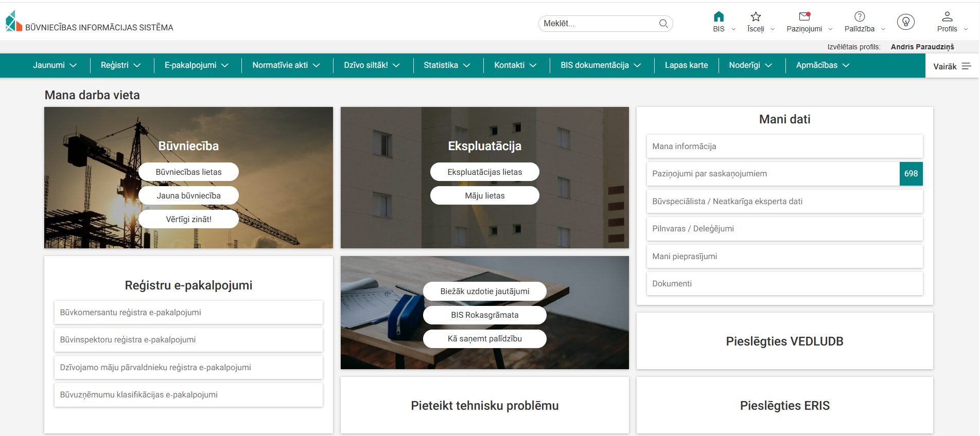The width and height of the screenshot is (980, 436).
Task: Click the lightbulb ideas icon
Action: pyautogui.click(x=905, y=22)
